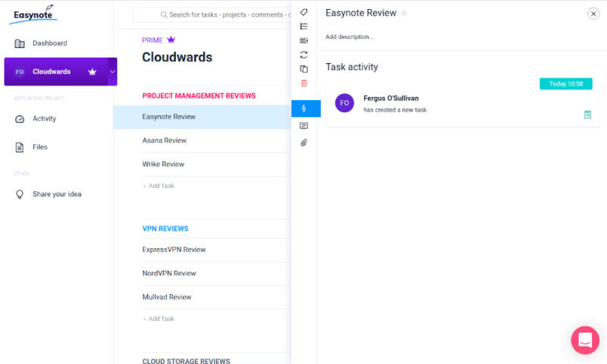Duplicate the task using the copy icon
The height and width of the screenshot is (364, 607).
coord(304,69)
